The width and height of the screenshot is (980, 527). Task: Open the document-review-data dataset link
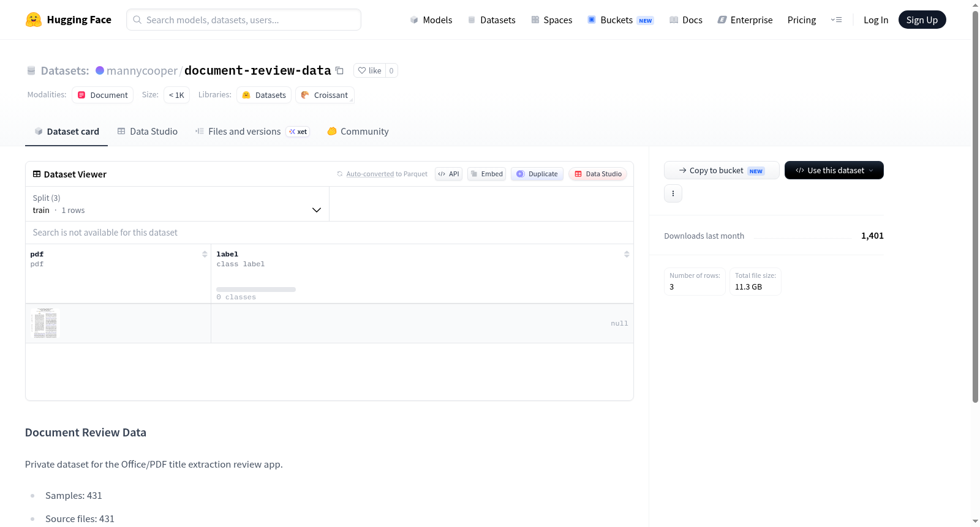[x=258, y=70]
